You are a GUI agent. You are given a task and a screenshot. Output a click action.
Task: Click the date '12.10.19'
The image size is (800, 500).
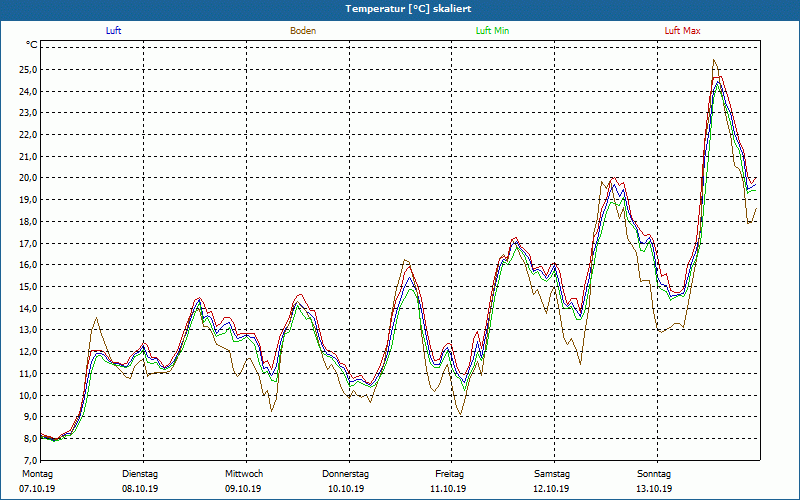pyautogui.click(x=551, y=489)
